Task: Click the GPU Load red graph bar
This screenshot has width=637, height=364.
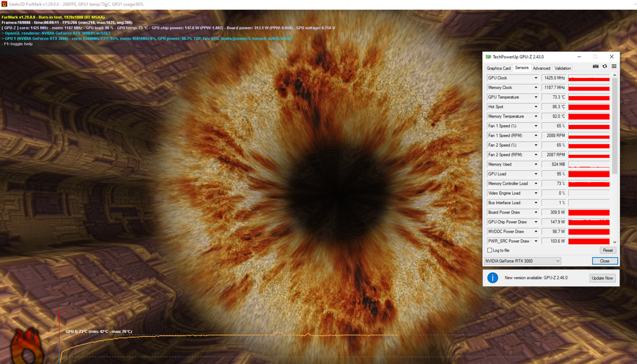Action: 588,174
